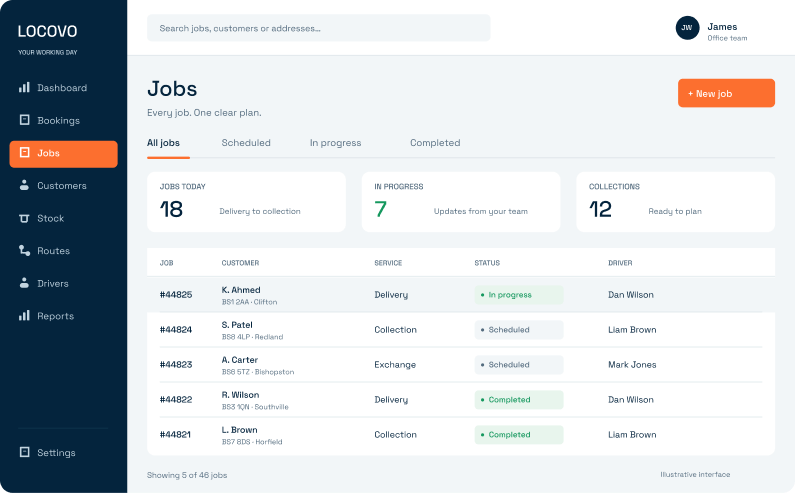Image resolution: width=795 pixels, height=493 pixels.
Task: Select customer K. Ahmed
Action: coord(241,290)
